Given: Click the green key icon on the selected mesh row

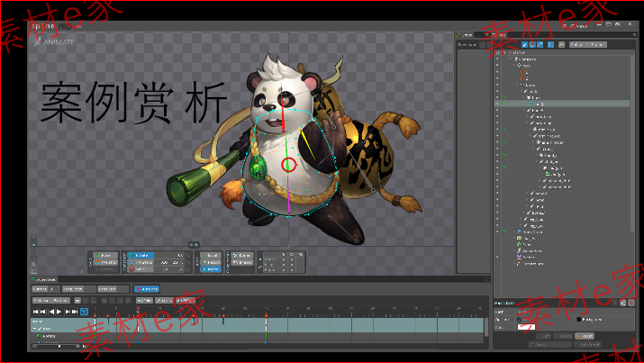Looking at the screenshot, I should pyautogui.click(x=504, y=104).
